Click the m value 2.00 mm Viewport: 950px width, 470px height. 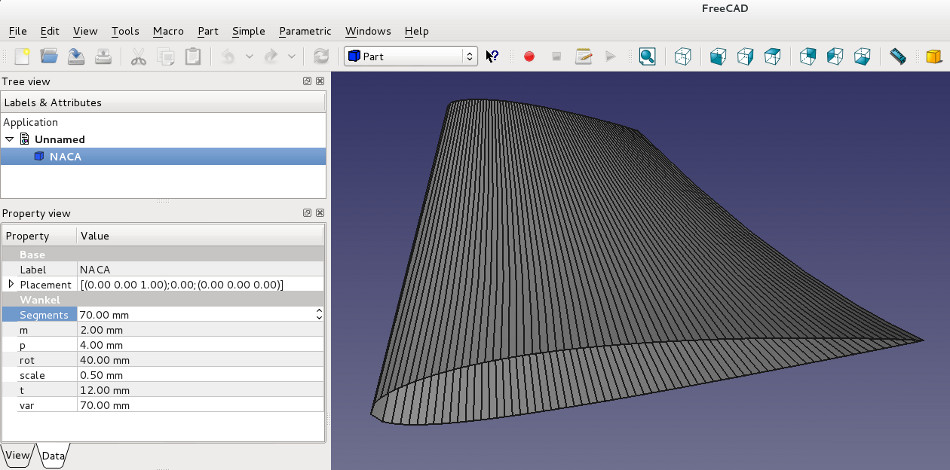click(x=201, y=330)
